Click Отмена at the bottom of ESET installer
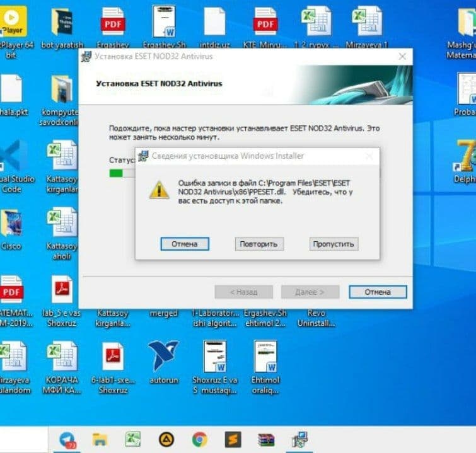 [x=378, y=292]
